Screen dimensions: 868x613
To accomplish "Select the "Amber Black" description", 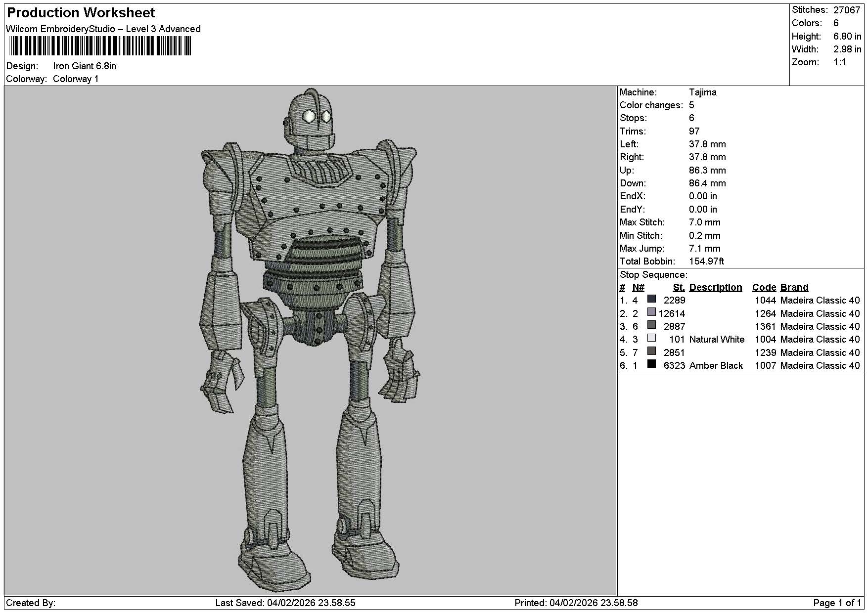I will click(716, 366).
